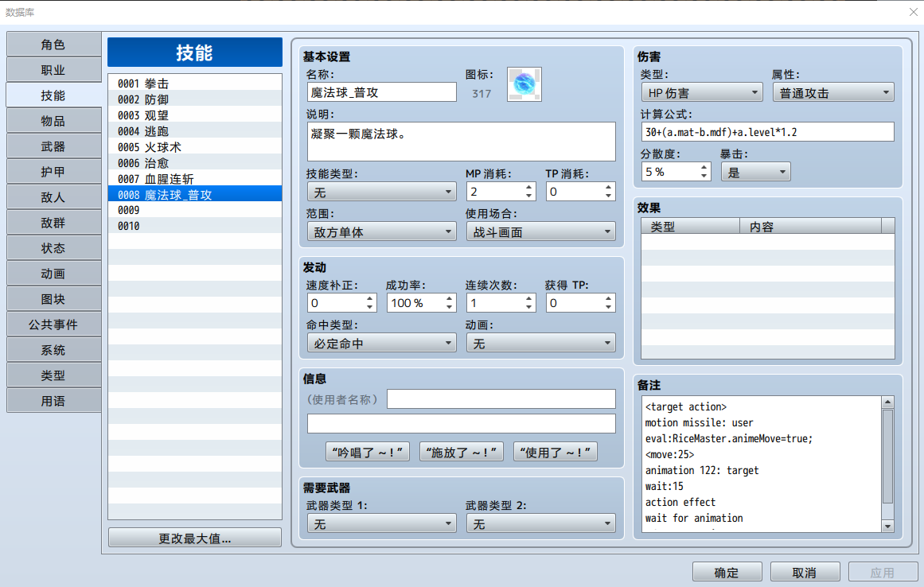924x587 pixels.
Task: Expand the 属性 dropdown showing 普通攻击
Action: click(x=833, y=92)
